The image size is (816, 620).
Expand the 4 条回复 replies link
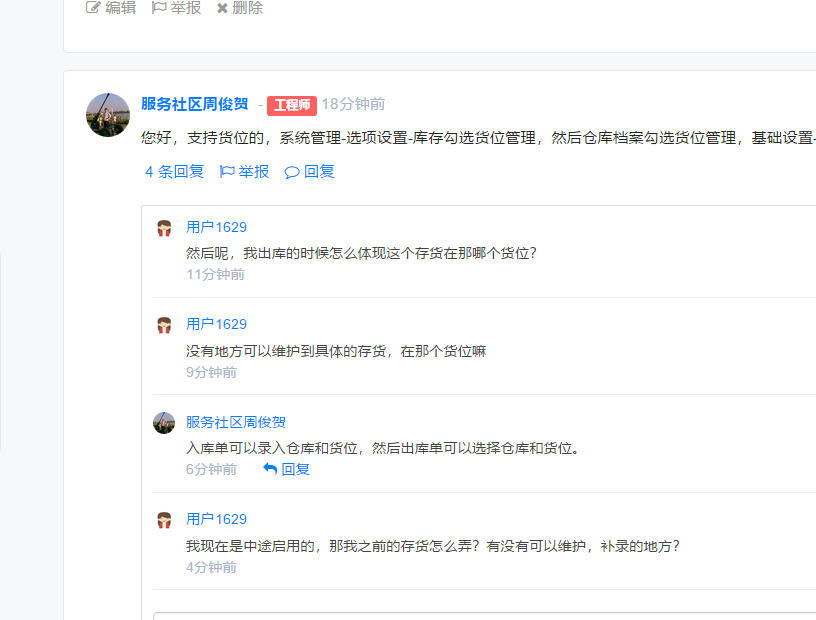[174, 171]
